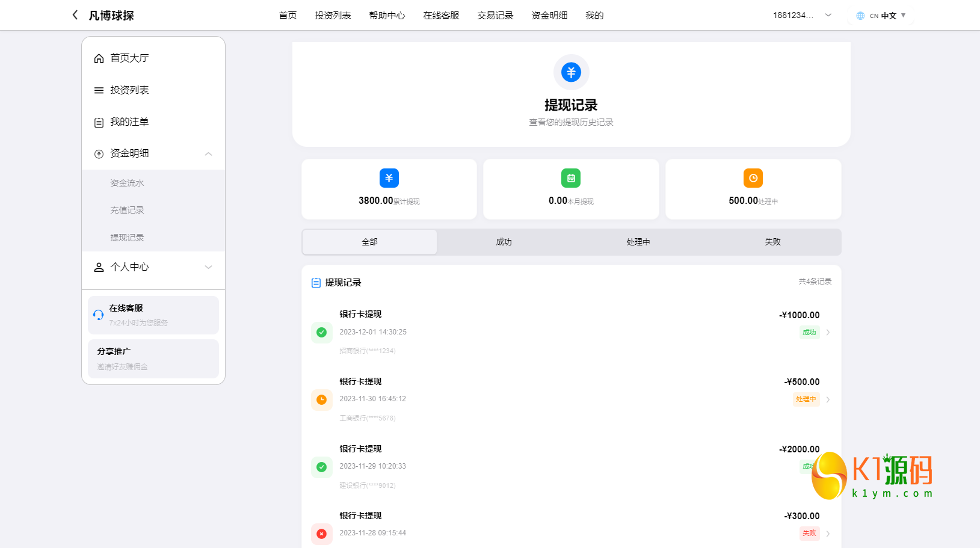This screenshot has width=980, height=548.
Task: Open the CN 中文 language selector
Action: coord(880,15)
